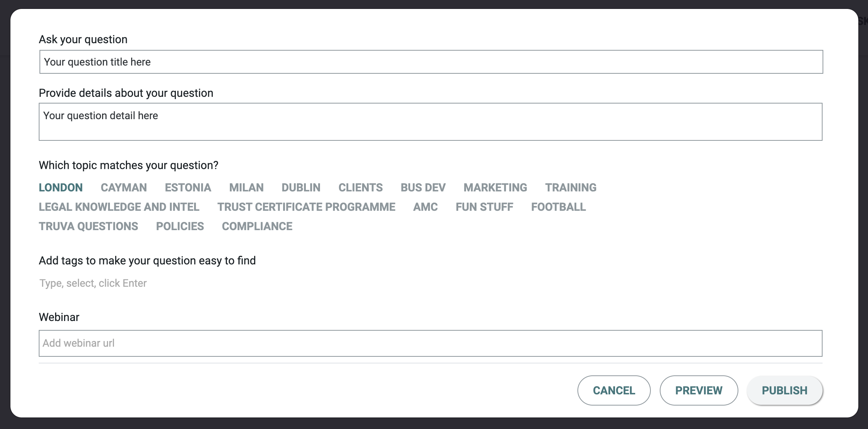868x429 pixels.
Task: Open the question PREVIEW
Action: pos(698,390)
